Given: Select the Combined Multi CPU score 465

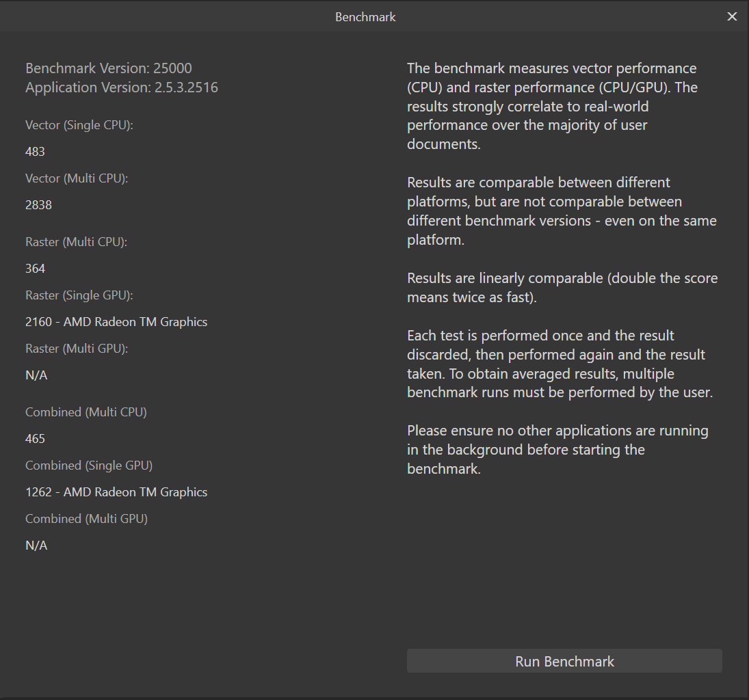Looking at the screenshot, I should tap(35, 438).
